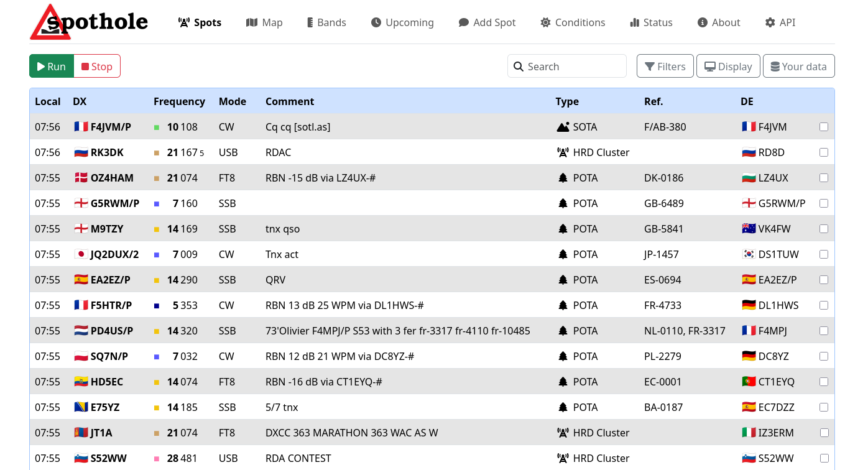Click the Frequency column header
This screenshot has width=868, height=470.
[x=179, y=101]
